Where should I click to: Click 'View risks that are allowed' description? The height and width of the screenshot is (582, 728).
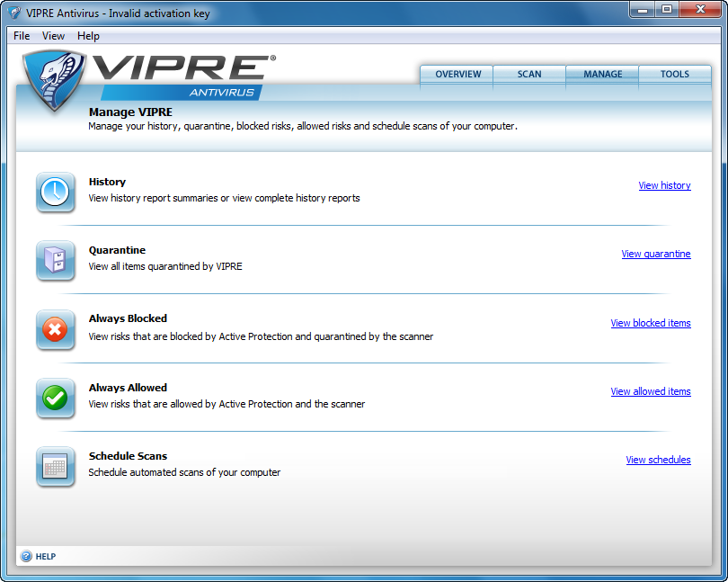tap(226, 404)
